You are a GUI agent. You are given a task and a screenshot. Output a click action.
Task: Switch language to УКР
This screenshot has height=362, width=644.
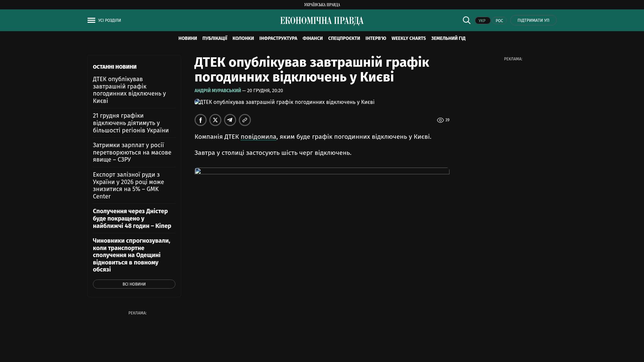tap(482, 20)
